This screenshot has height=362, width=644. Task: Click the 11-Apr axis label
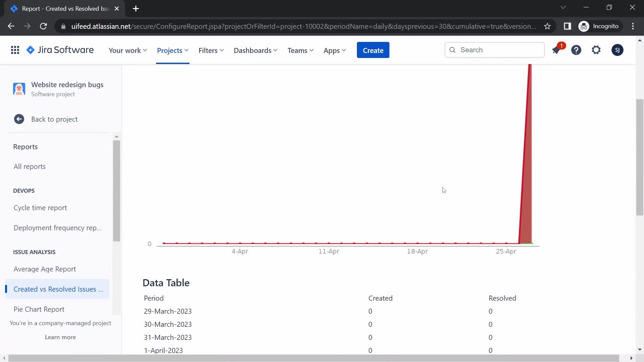tap(329, 251)
